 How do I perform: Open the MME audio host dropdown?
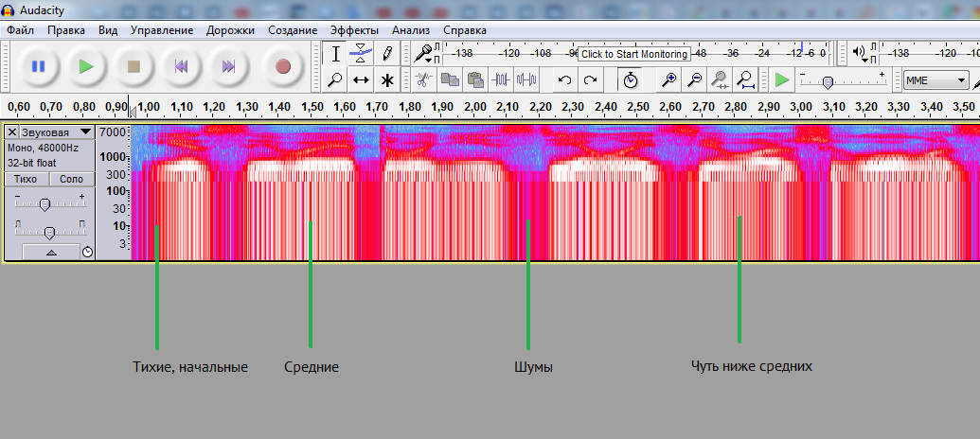pyautogui.click(x=935, y=79)
